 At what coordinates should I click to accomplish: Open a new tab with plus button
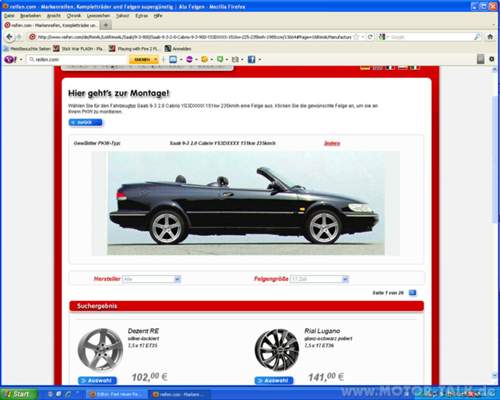click(x=106, y=25)
